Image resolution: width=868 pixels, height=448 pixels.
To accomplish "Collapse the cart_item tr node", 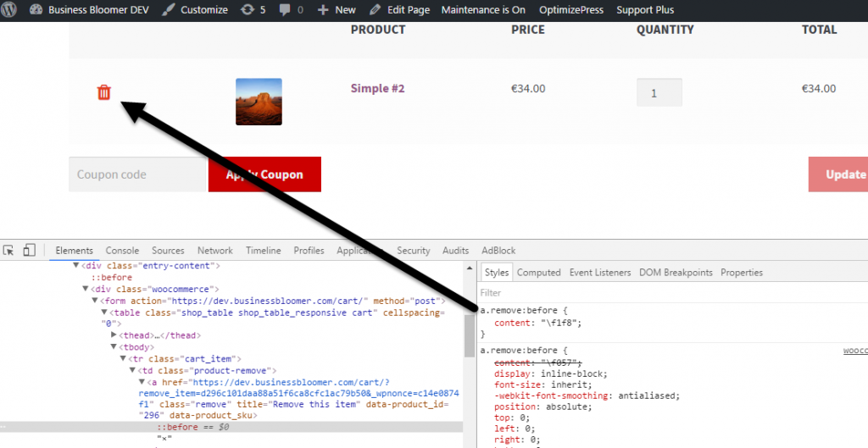I will coord(123,359).
